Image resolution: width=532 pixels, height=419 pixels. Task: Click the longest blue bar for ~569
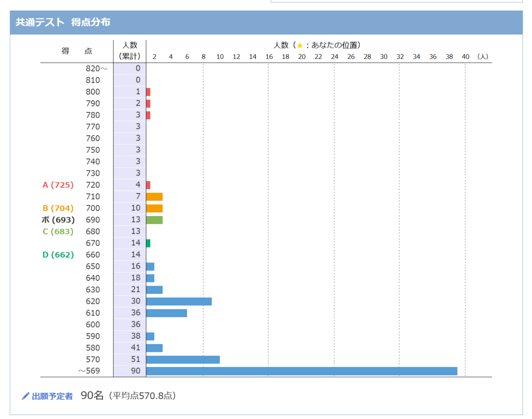click(x=302, y=371)
